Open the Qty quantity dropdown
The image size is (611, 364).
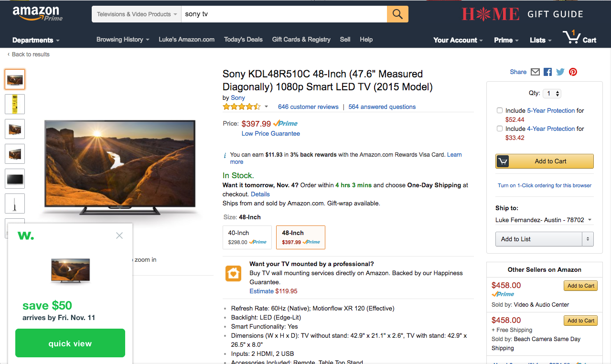point(552,94)
